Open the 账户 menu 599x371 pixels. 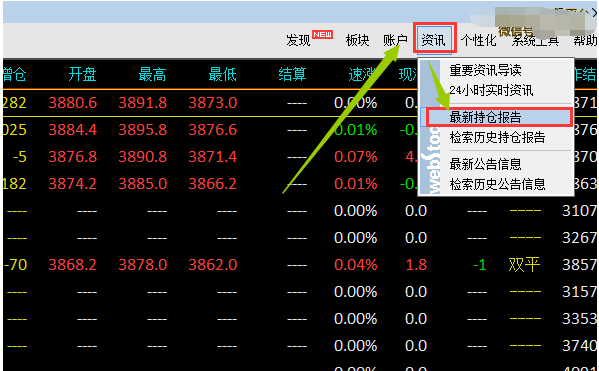pos(395,40)
